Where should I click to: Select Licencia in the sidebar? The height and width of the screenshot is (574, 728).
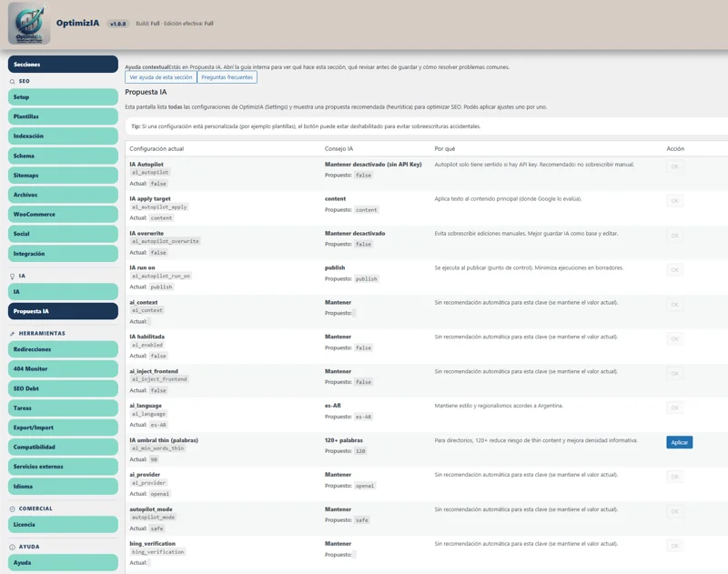(x=63, y=524)
